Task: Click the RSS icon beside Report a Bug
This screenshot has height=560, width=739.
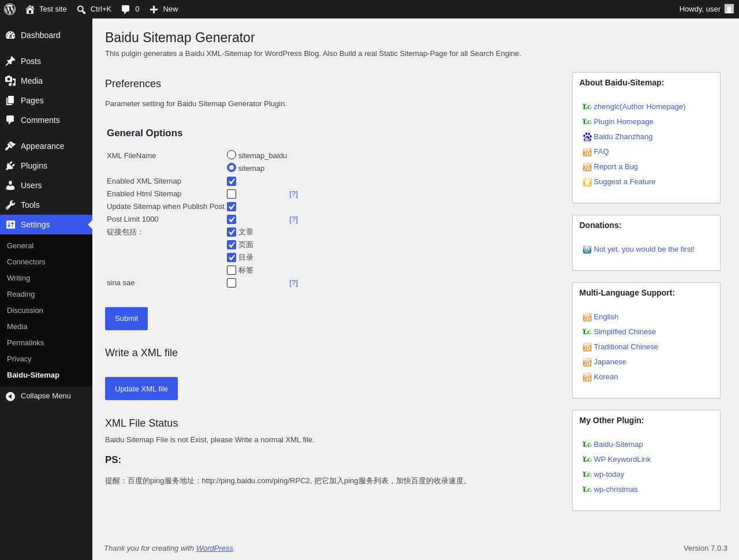Action: [587, 167]
